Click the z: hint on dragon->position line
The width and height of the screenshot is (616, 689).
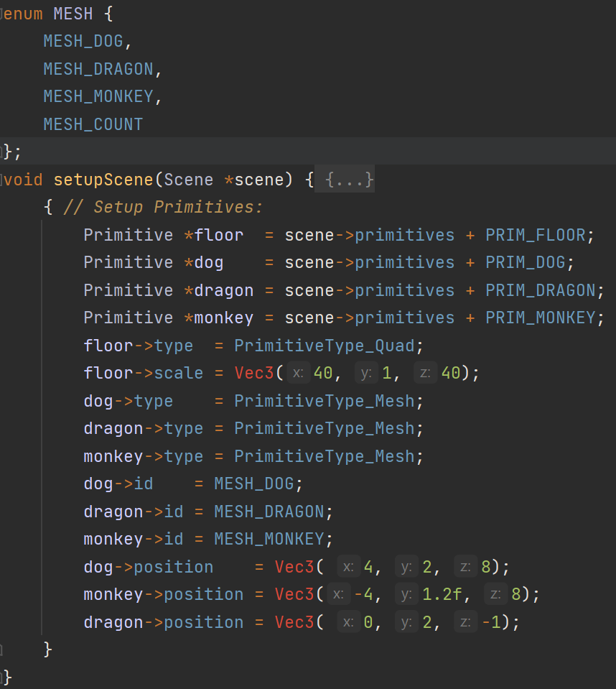click(465, 623)
